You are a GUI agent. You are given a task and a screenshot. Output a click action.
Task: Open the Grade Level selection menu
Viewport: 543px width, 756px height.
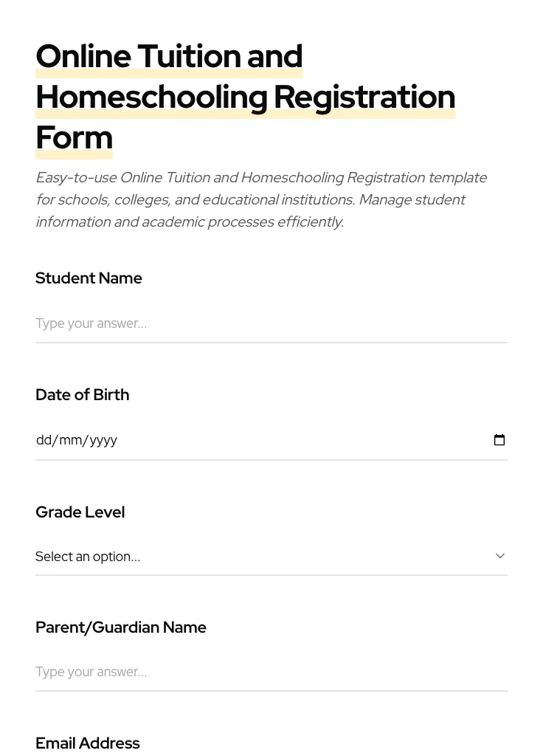(x=271, y=556)
